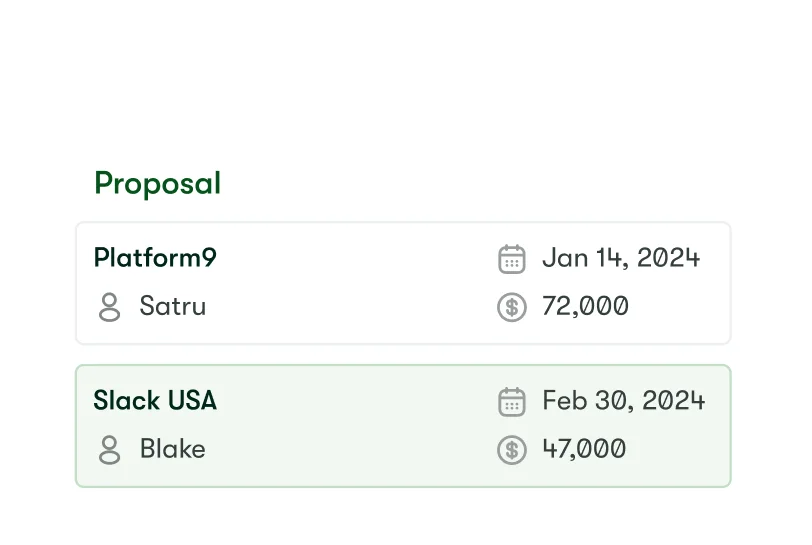The width and height of the screenshot is (812, 545).
Task: Click the 72,000 deal amount
Action: [x=585, y=306]
